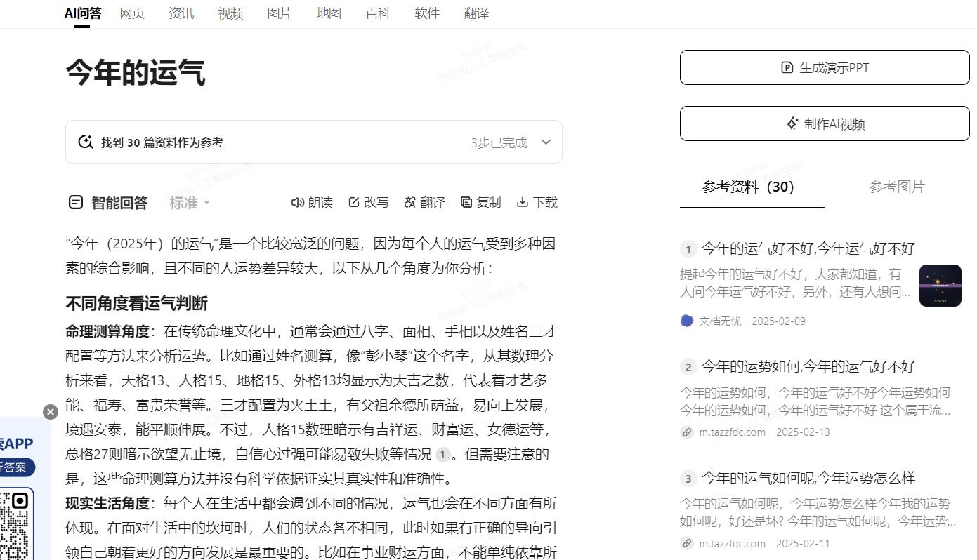Click the search magnifier icon beside 找到 30 篇资料
977x560 pixels.
(86, 142)
